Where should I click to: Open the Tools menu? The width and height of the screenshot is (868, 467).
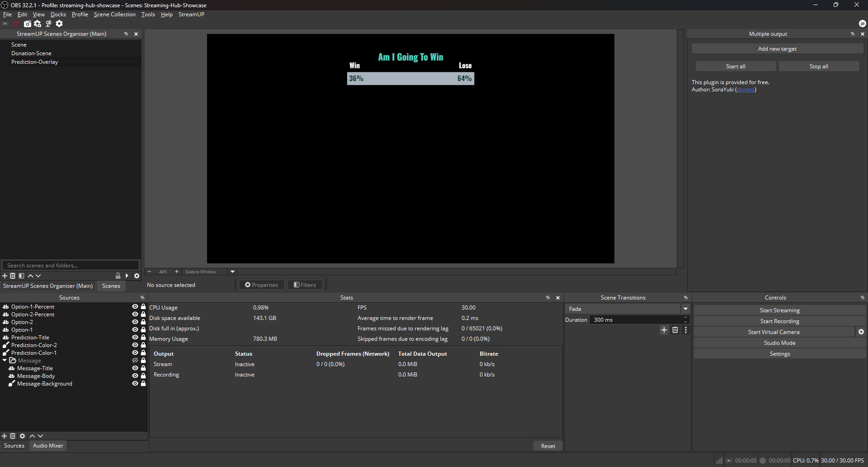148,14
